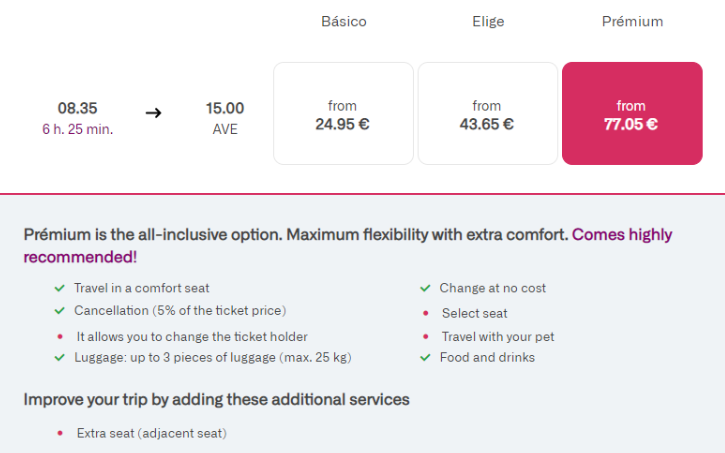The width and height of the screenshot is (725, 453).
Task: Choose the Elige fare at 43.65 €
Action: click(x=487, y=114)
